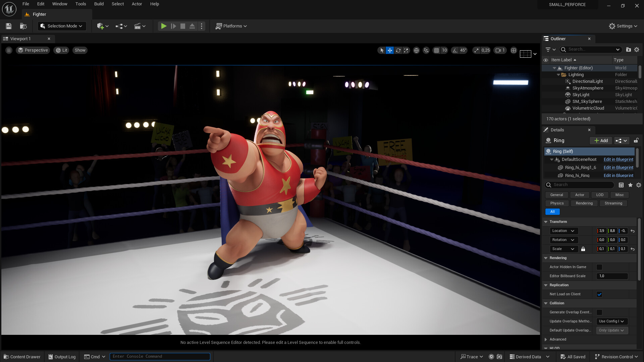
Task: Toggle world/local coordinate system globe icon
Action: click(x=416, y=50)
